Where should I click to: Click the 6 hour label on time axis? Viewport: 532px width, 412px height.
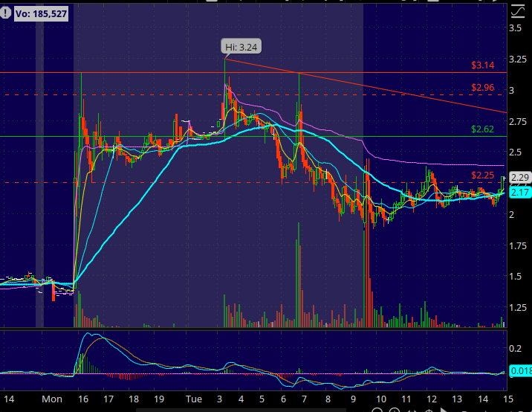(x=283, y=399)
